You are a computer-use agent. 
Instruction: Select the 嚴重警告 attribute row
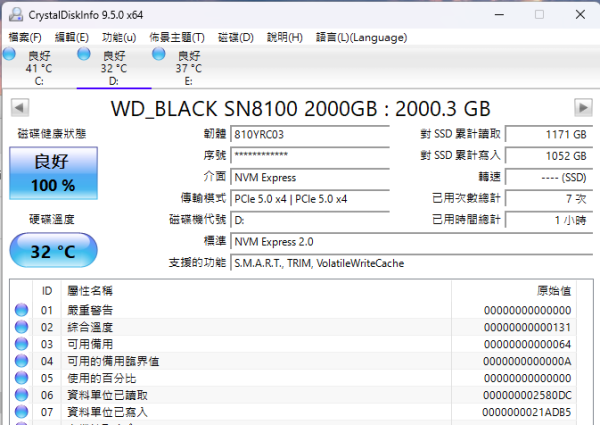click(293, 310)
